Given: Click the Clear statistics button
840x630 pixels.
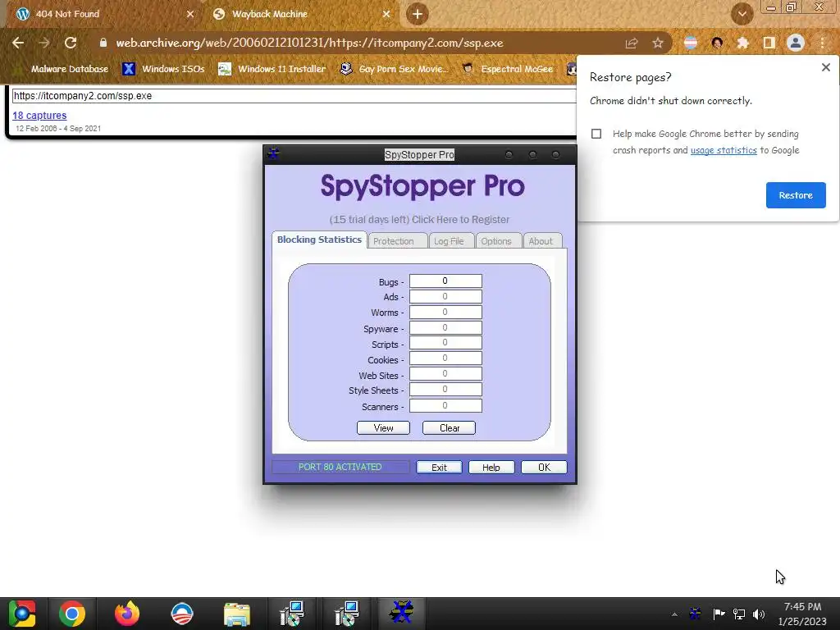Looking at the screenshot, I should click(449, 428).
